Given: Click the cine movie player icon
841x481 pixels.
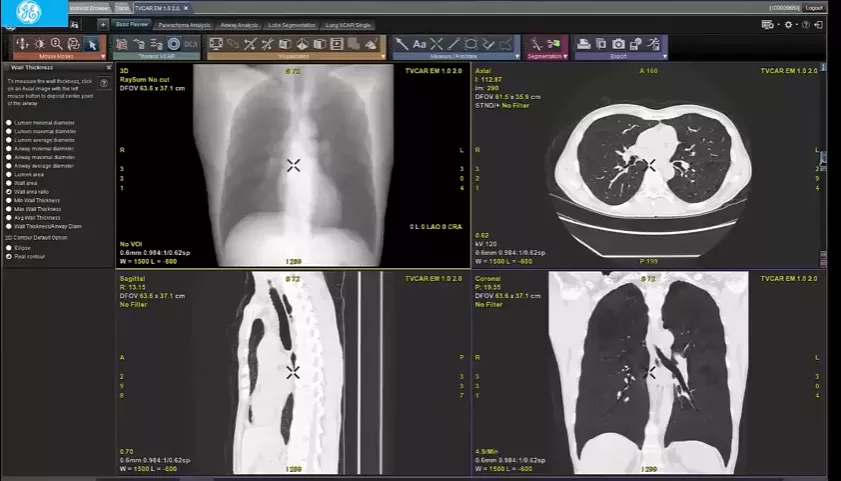Looking at the screenshot, I should point(336,44).
